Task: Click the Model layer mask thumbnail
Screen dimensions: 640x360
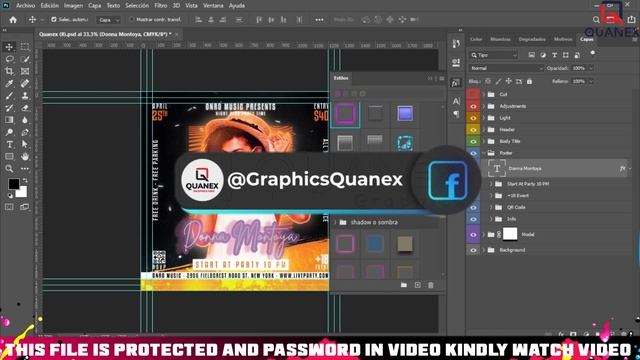Action: click(x=510, y=234)
